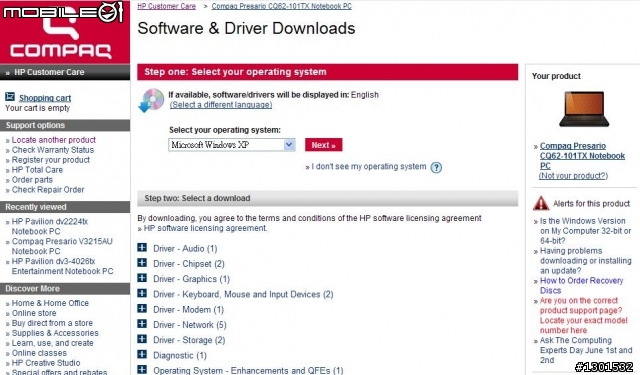Click the Compaq Presario laptop thumbnail
The image size is (640, 375).
point(584,109)
